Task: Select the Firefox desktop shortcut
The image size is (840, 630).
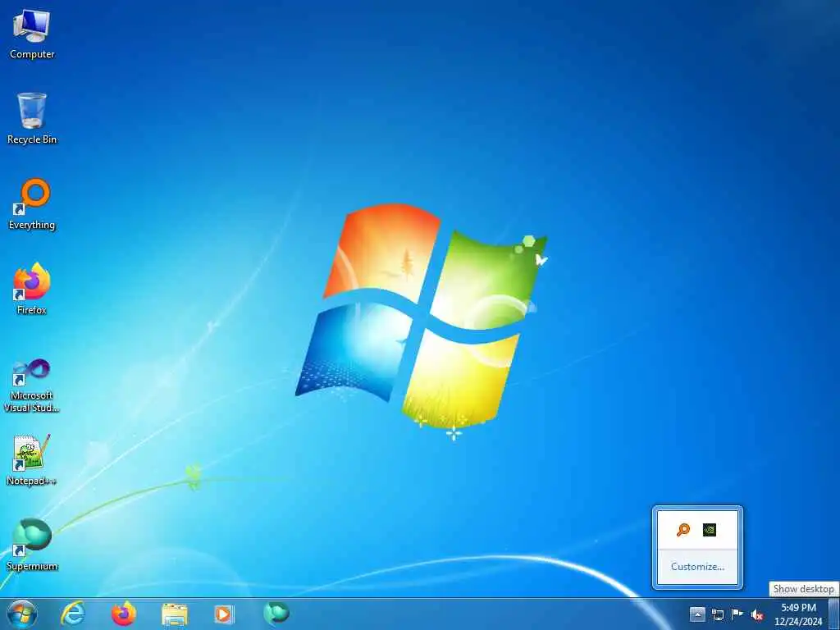Action: point(32,290)
